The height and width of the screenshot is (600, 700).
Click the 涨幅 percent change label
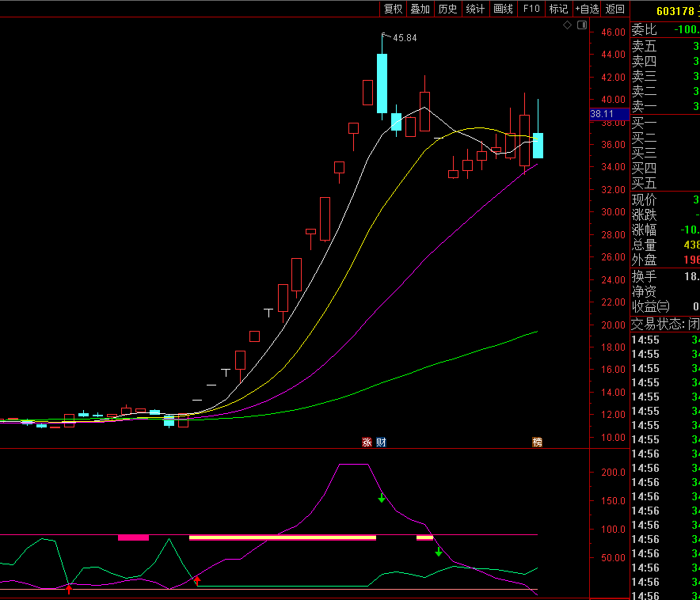pos(645,230)
